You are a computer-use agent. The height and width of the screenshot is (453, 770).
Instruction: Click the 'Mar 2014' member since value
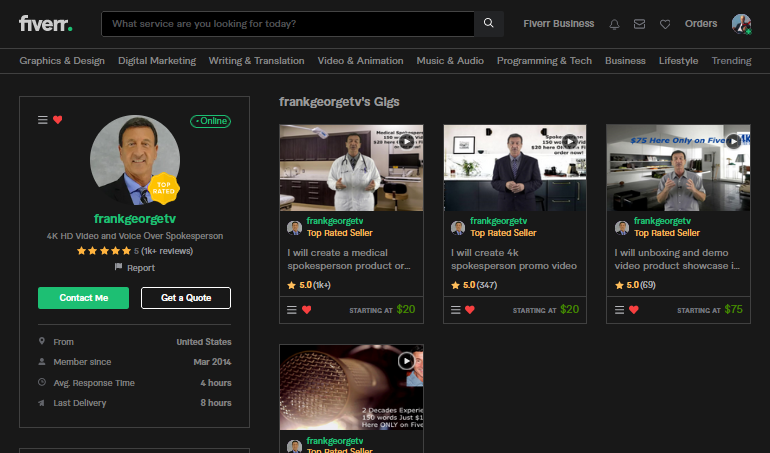pos(212,362)
